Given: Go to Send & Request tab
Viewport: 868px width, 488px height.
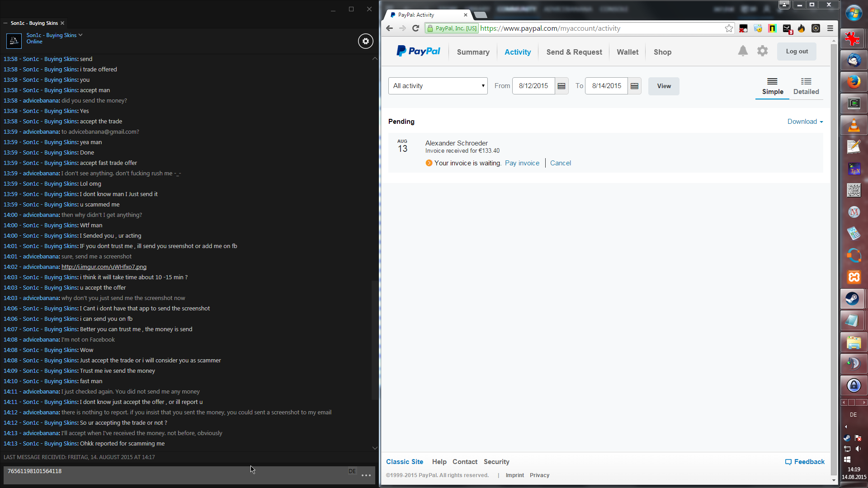Looking at the screenshot, I should click(574, 52).
